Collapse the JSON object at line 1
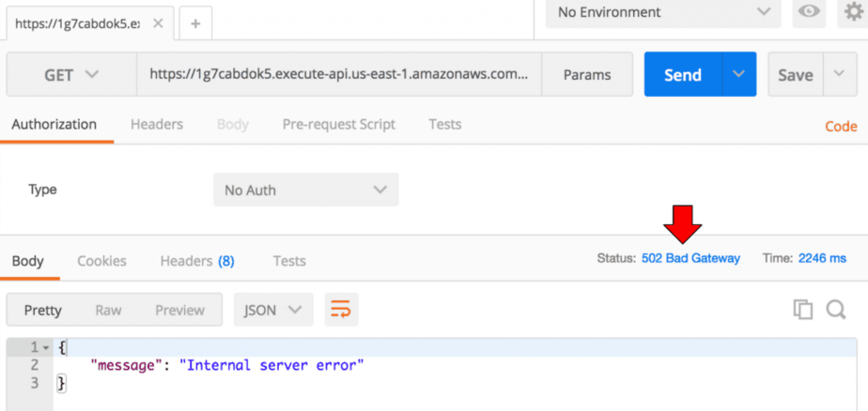This screenshot has width=868, height=411. point(46,347)
